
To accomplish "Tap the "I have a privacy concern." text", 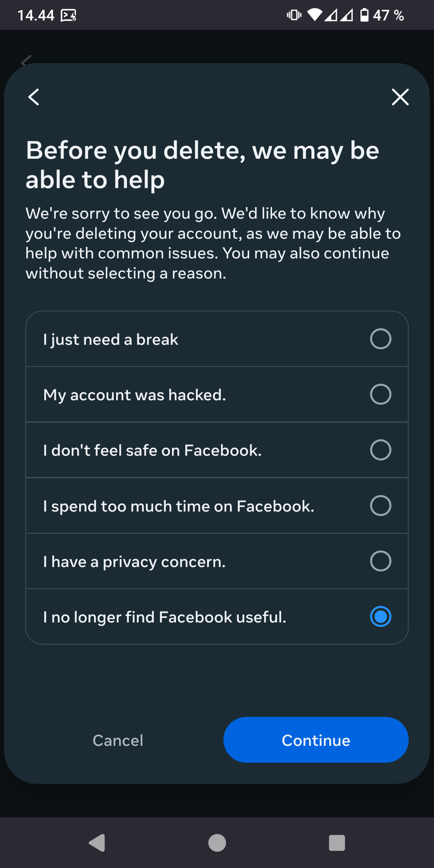I will click(x=135, y=562).
